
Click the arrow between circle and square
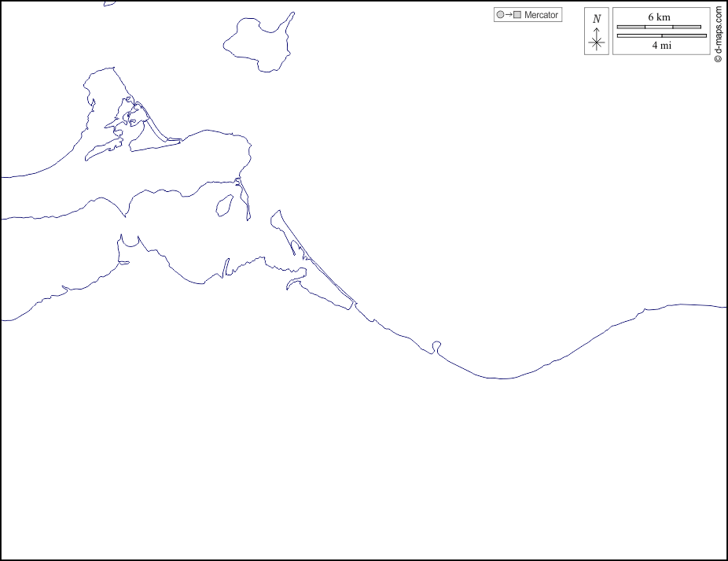click(509, 15)
